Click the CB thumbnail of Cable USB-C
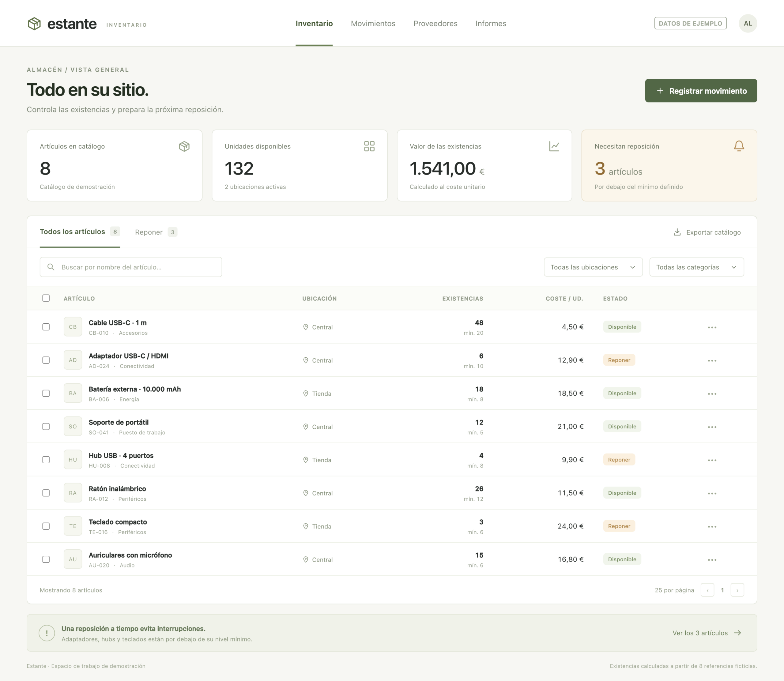 [x=73, y=327]
